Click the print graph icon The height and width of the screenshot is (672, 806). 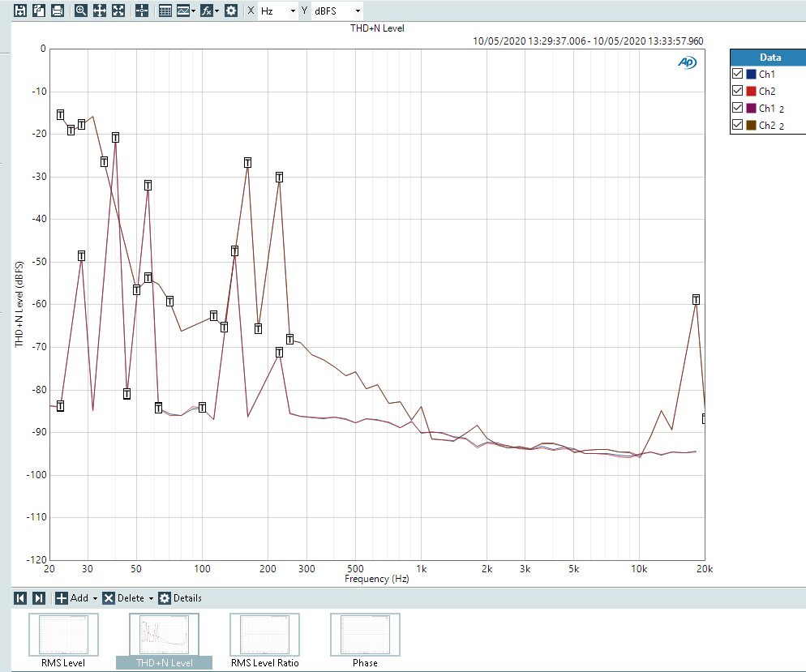coord(57,11)
